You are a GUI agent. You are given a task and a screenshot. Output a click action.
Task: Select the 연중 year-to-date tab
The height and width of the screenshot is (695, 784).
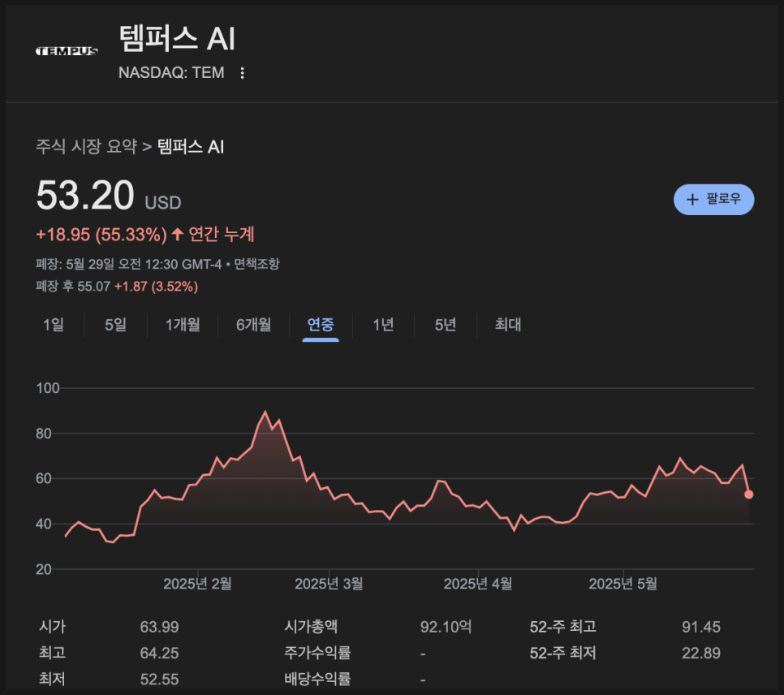tap(321, 325)
